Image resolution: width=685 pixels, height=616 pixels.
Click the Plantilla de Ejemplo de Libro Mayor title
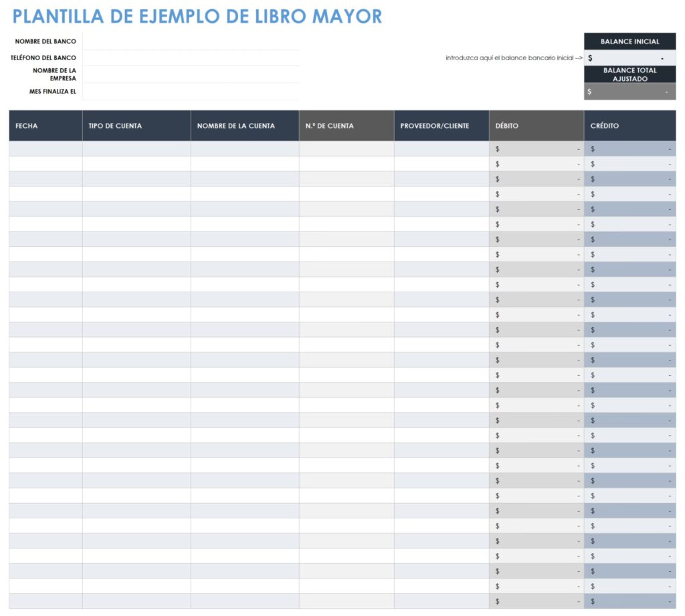tap(197, 17)
